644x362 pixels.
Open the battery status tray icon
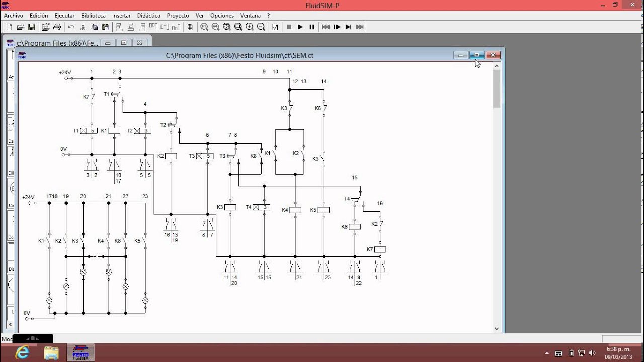(571, 353)
